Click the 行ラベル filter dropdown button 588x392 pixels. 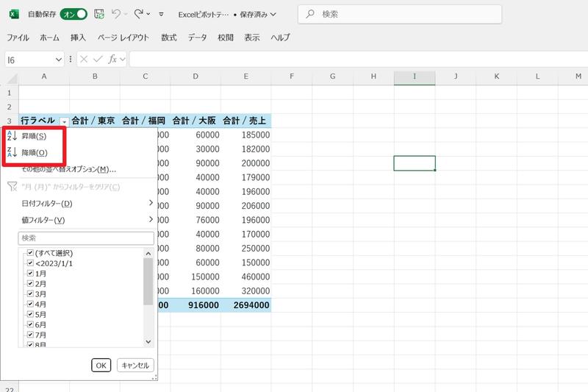click(x=64, y=121)
